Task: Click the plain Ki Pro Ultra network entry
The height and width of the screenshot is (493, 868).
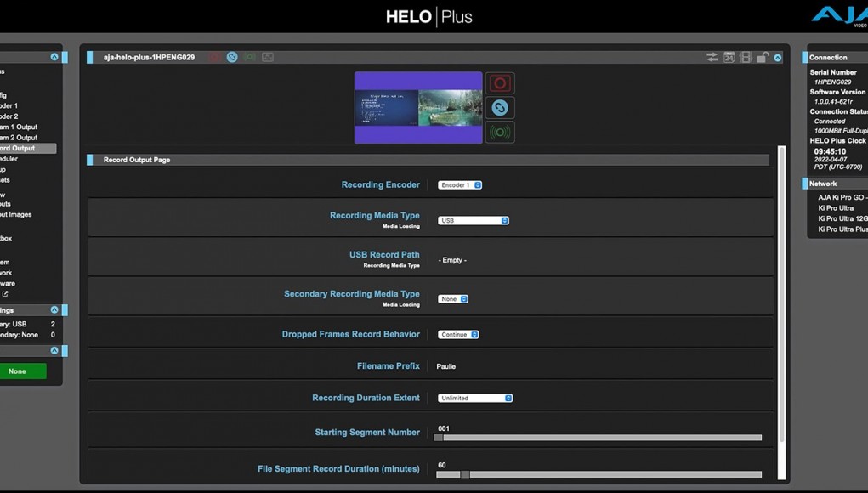Action: tap(836, 208)
